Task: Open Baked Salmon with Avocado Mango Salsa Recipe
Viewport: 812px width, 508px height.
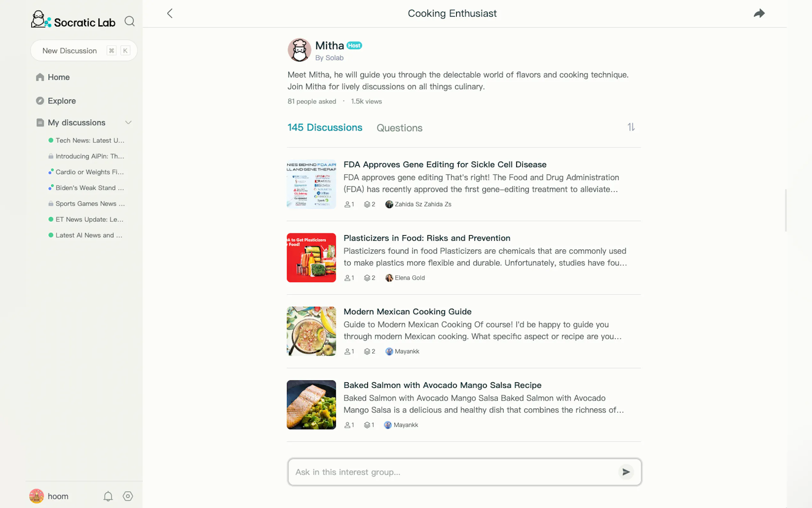Action: 442,385
